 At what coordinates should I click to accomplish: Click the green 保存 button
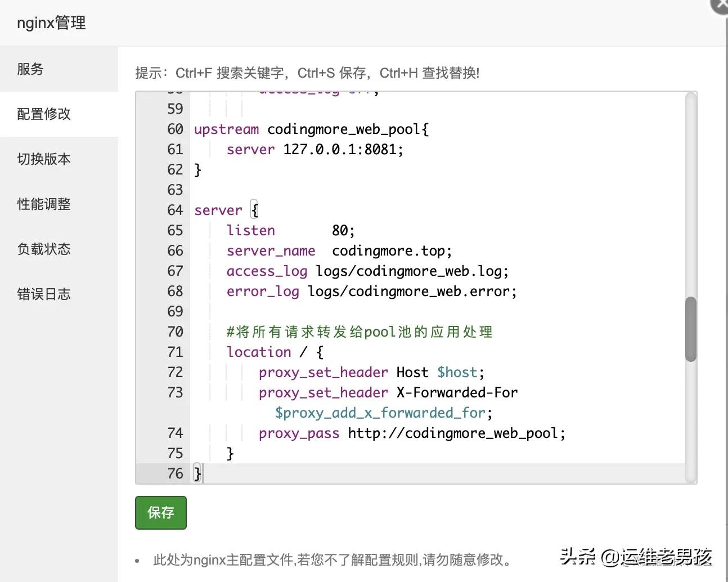click(x=160, y=512)
